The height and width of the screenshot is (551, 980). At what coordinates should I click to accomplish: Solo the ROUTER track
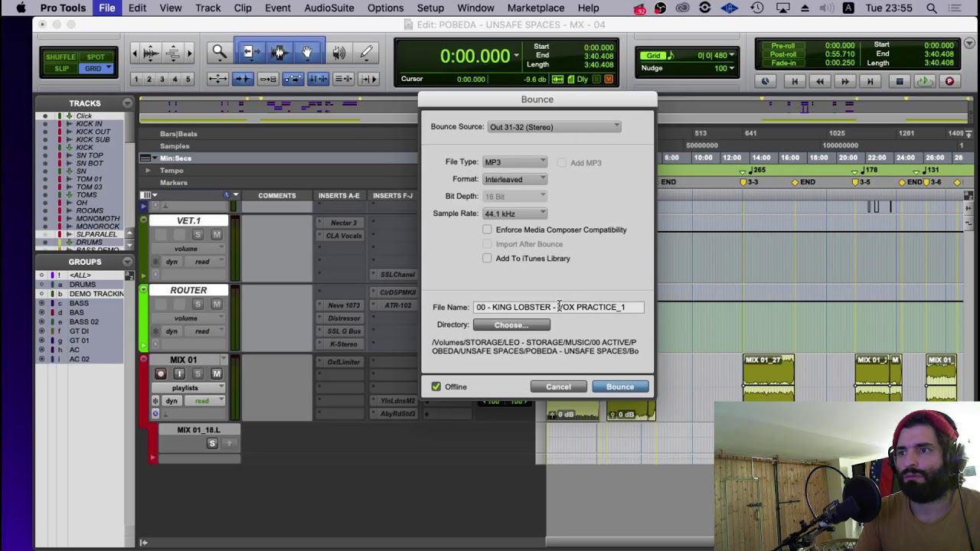198,304
